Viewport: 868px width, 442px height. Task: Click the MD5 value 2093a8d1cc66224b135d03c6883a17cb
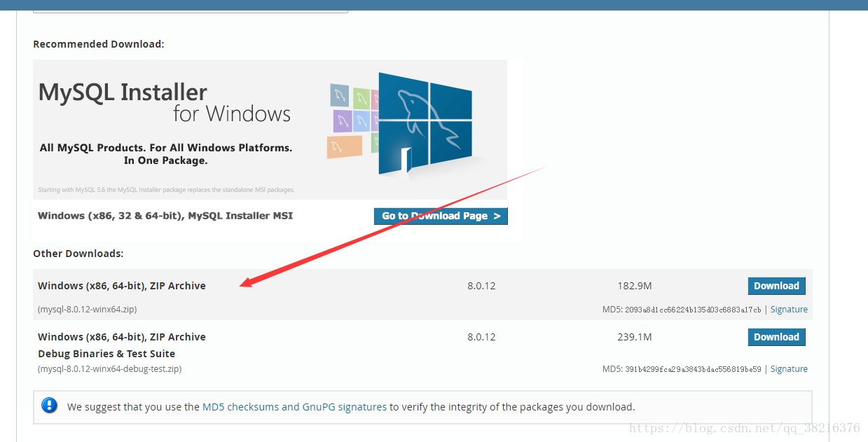click(x=693, y=310)
